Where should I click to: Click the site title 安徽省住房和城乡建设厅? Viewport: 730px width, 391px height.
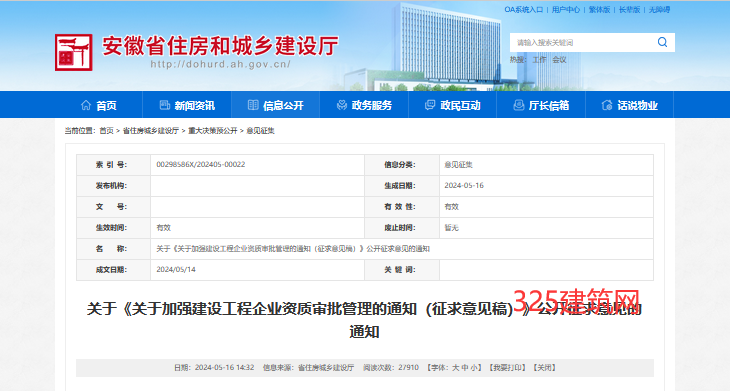220,46
